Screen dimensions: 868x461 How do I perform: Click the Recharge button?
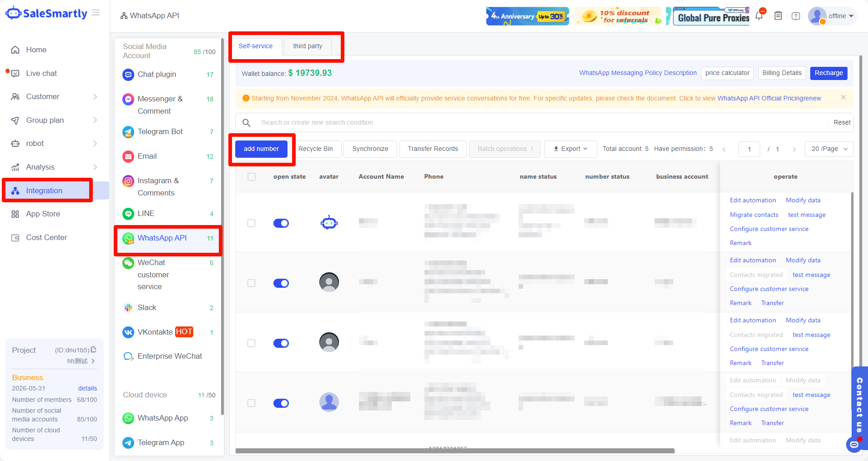pos(829,73)
